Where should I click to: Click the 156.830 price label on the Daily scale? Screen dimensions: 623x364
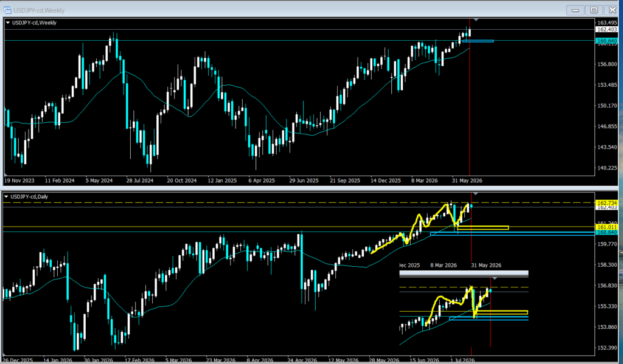(607, 286)
